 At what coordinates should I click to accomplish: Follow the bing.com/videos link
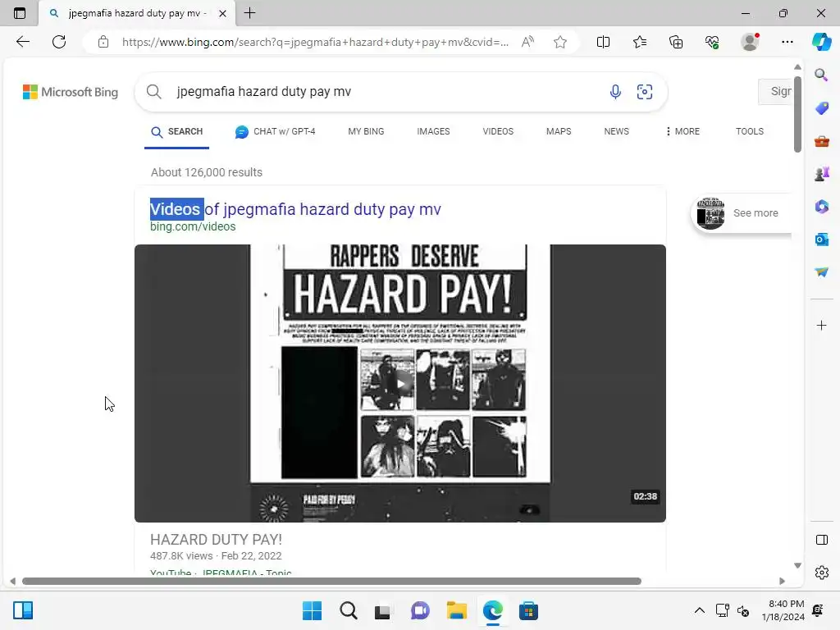(193, 226)
